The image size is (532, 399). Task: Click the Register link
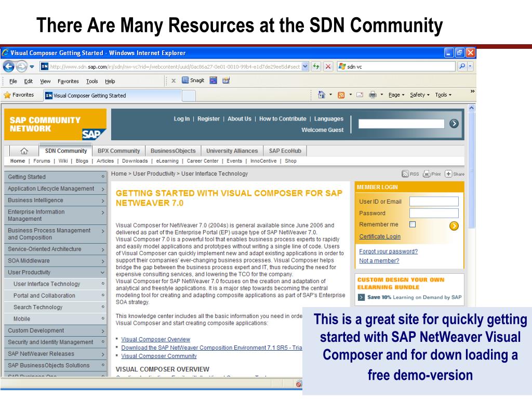point(209,119)
